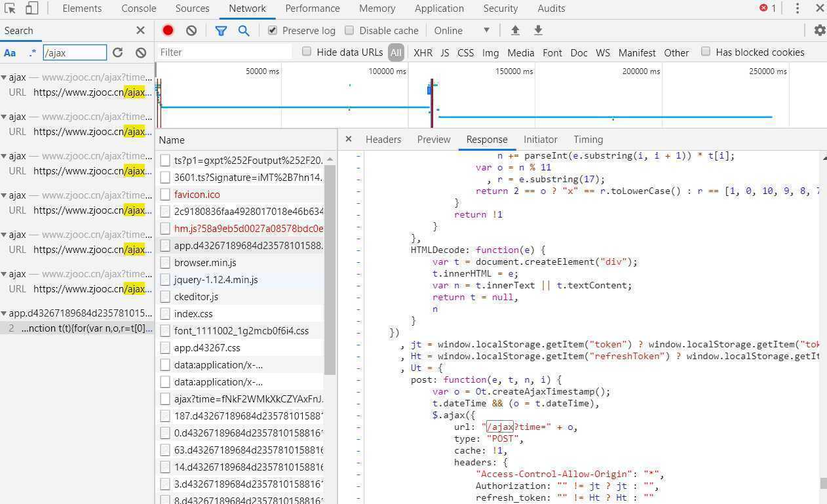Open the Online throttling dropdown

pos(462,30)
